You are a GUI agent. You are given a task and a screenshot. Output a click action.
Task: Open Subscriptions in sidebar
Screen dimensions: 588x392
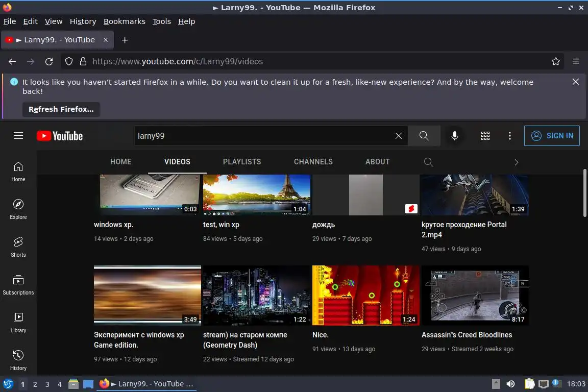(x=18, y=285)
